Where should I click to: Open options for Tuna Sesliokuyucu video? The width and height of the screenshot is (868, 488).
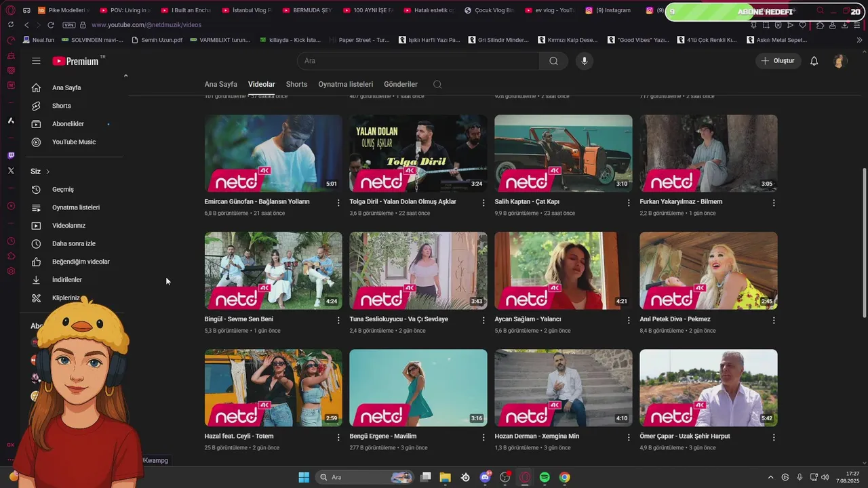click(x=484, y=320)
